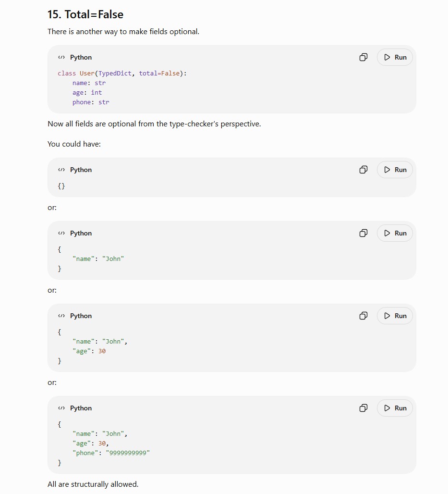Click the Python label on the name and age snippet

tap(81, 316)
